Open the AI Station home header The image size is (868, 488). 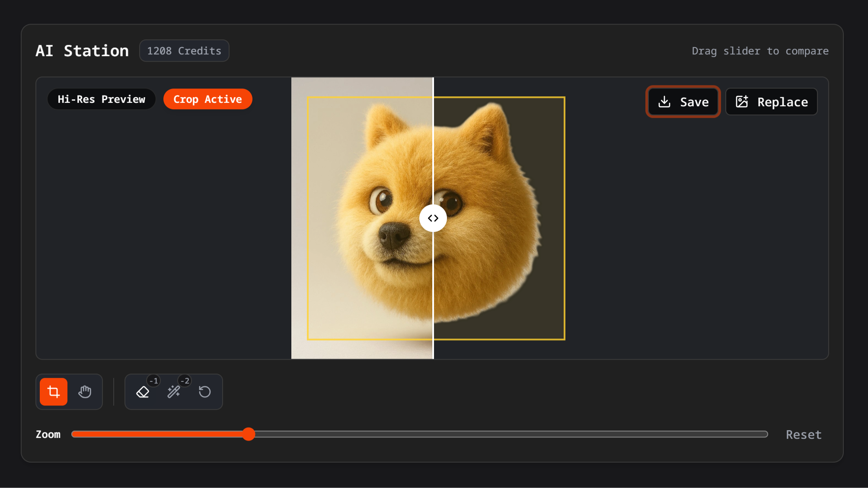(82, 51)
